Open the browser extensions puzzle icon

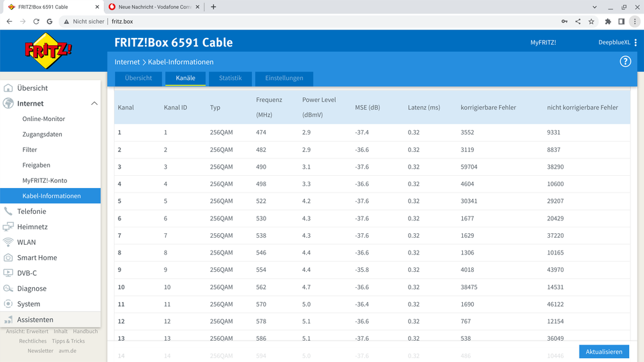click(608, 21)
